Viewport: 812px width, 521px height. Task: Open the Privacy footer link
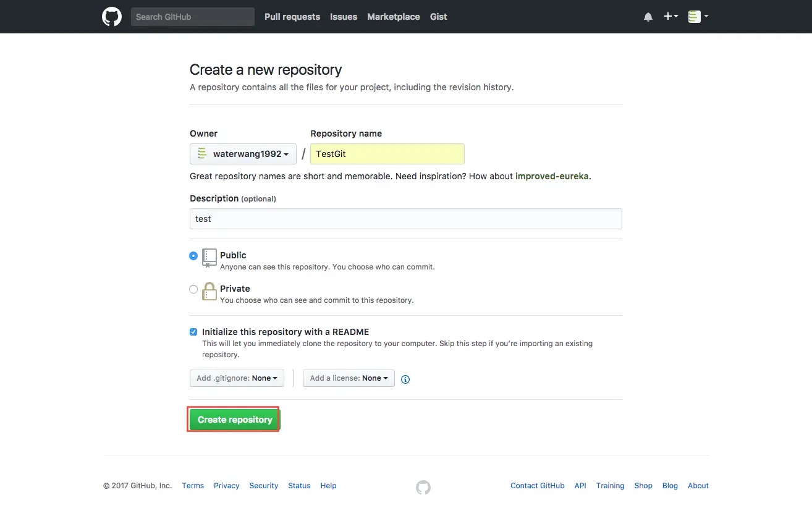[227, 486]
